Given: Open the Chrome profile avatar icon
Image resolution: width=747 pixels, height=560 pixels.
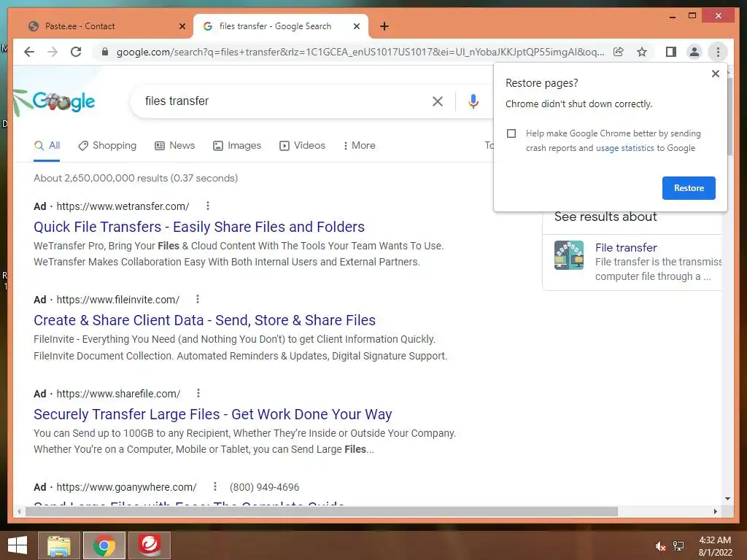Looking at the screenshot, I should pos(694,52).
